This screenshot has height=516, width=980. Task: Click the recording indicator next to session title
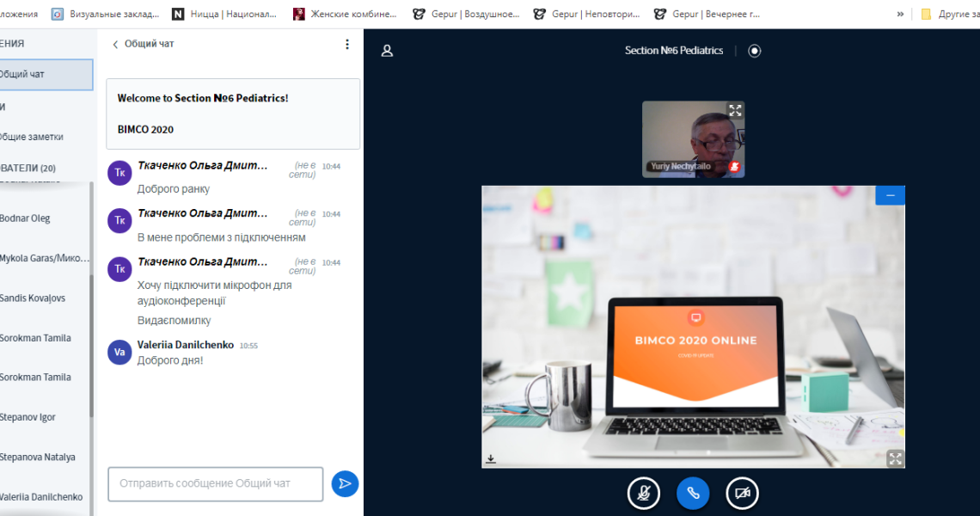755,51
